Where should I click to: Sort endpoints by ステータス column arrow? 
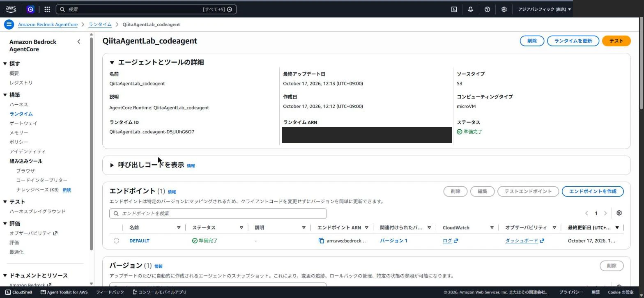point(241,227)
